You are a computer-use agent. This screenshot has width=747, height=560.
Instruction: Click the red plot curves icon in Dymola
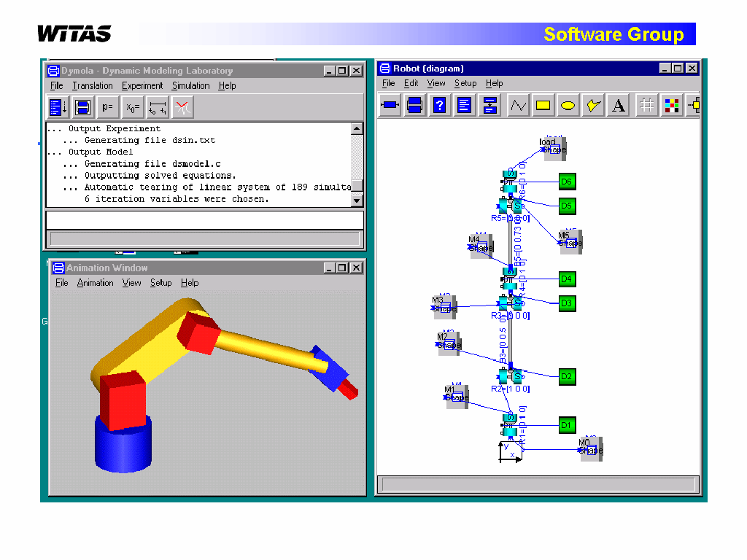pyautogui.click(x=182, y=107)
